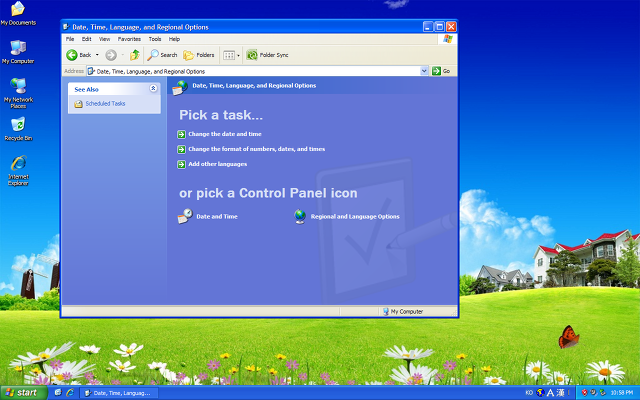The image size is (640, 400).
Task: Toggle the IME A input mode icon
Action: click(x=550, y=393)
